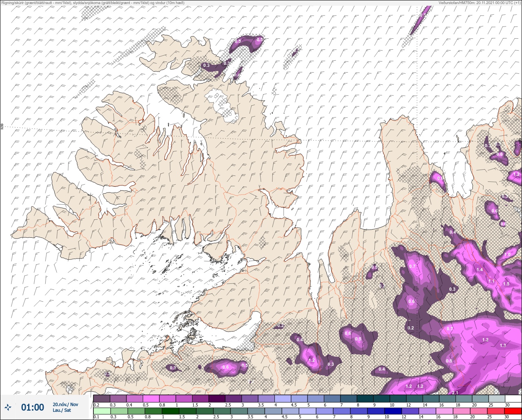Click the 10 label on the snow scale

[391, 405]
